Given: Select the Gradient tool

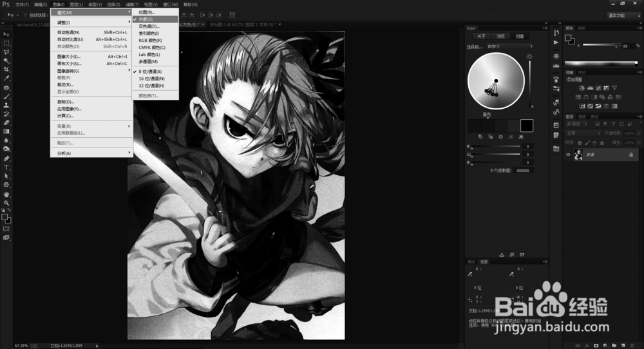Looking at the screenshot, I should [6, 132].
